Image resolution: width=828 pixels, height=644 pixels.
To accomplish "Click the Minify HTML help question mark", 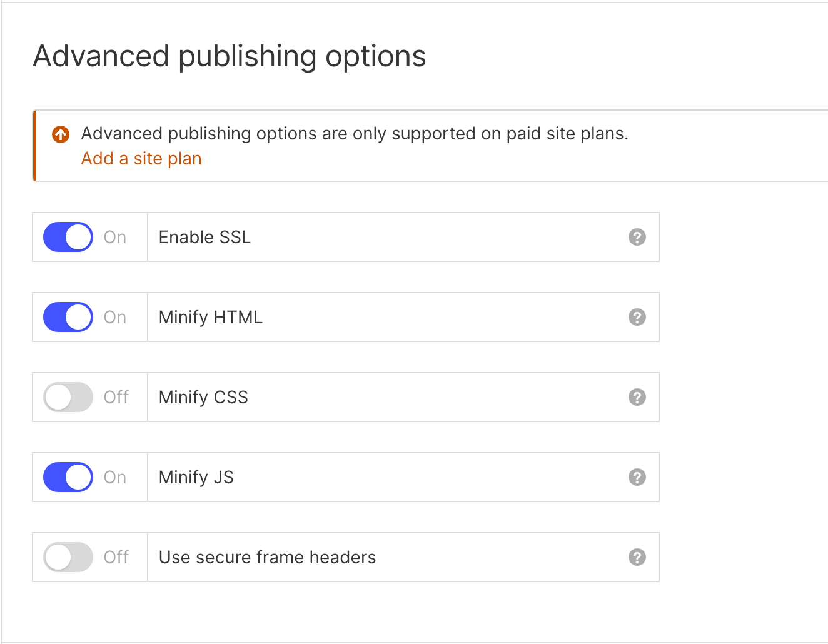I will (x=637, y=317).
